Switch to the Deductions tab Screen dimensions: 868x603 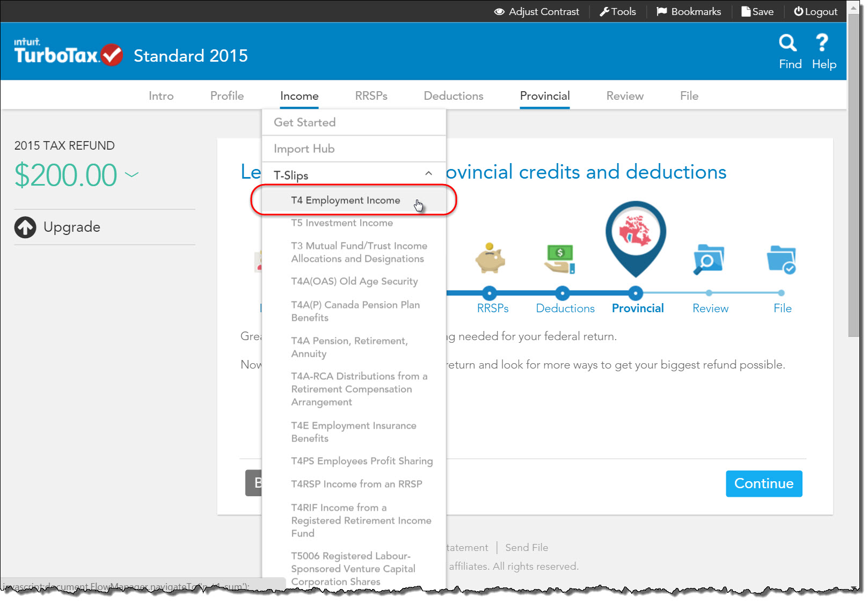pos(454,96)
